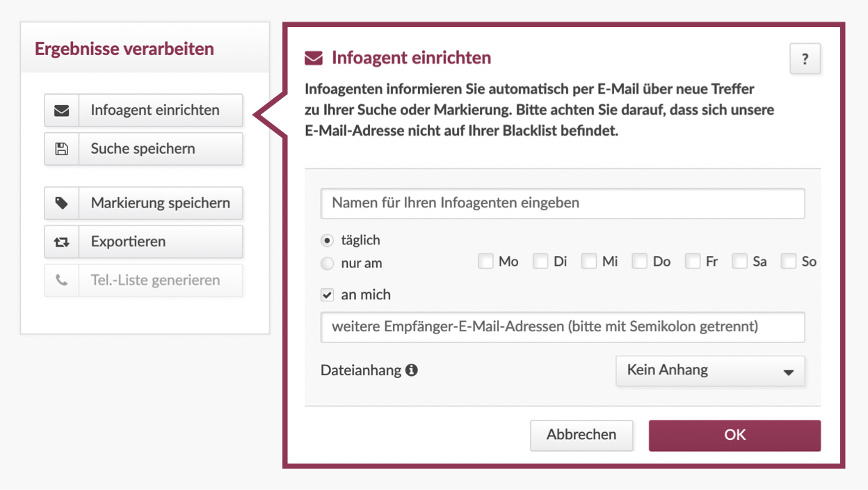Select the nur am radio button
This screenshot has width=868, height=490.
[327, 263]
